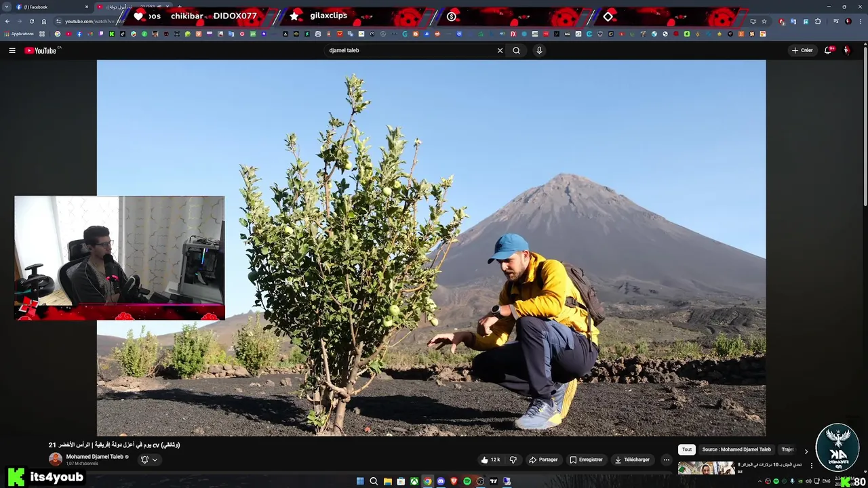The width and height of the screenshot is (868, 488).
Task: Open OBS Studio from the taskbar
Action: [480, 481]
